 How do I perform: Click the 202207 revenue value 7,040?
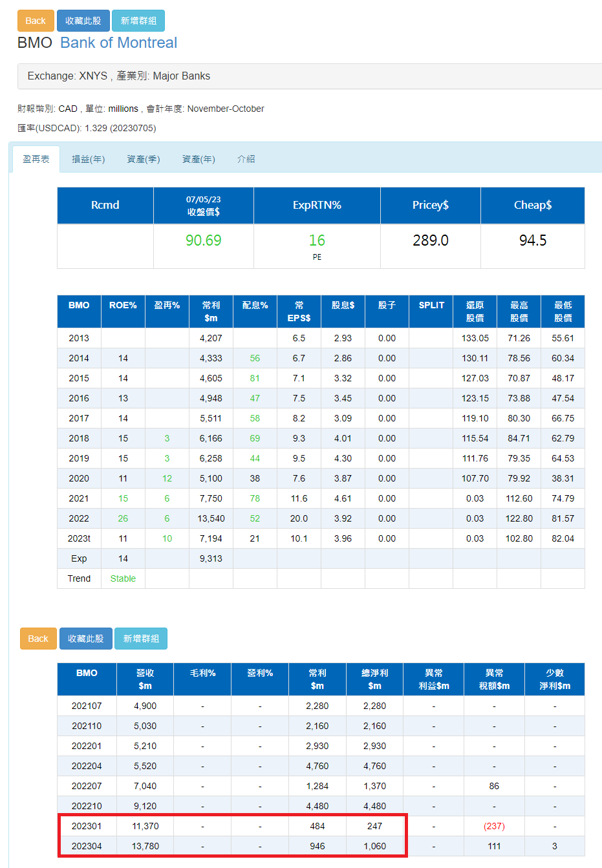point(145,786)
